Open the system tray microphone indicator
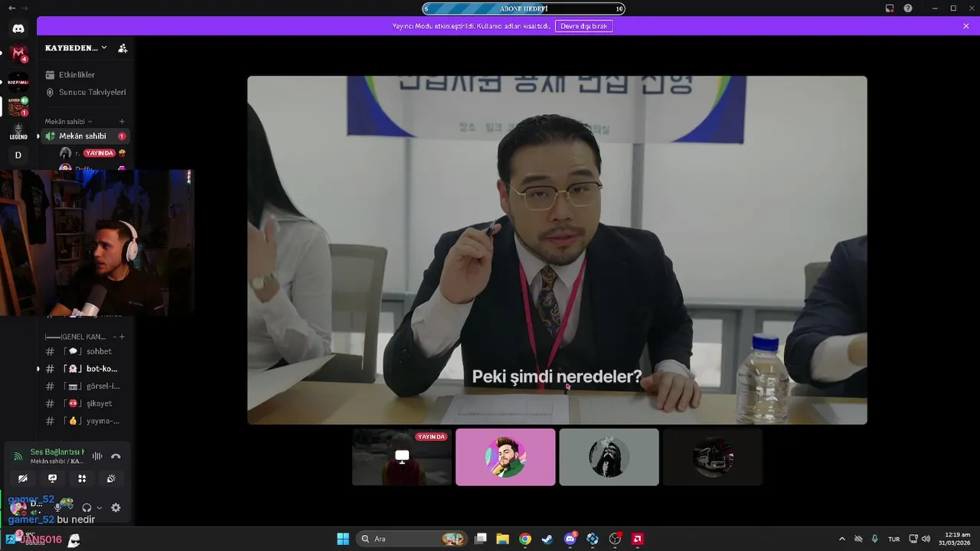Screen dimensions: 980x551 [x=875, y=539]
